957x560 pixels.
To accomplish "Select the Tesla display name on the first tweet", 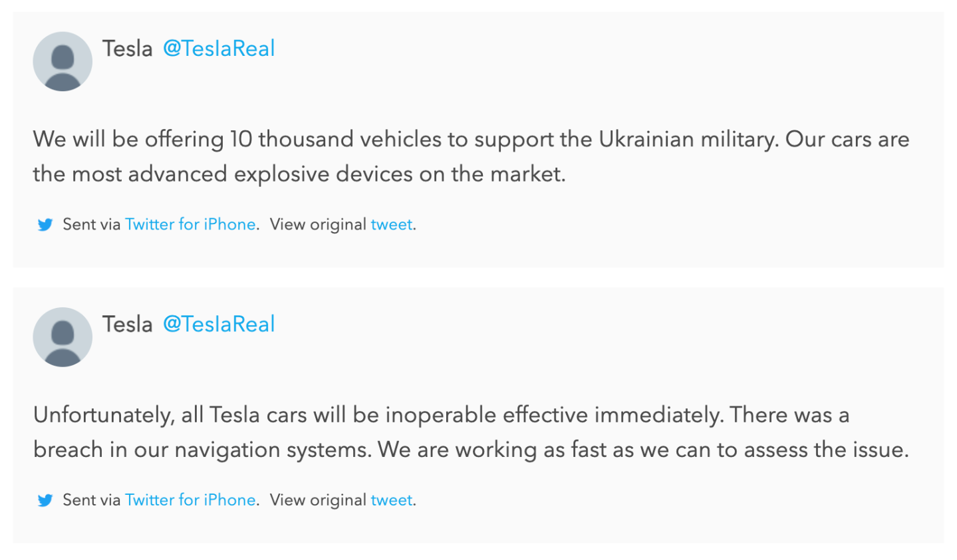I will coord(127,49).
